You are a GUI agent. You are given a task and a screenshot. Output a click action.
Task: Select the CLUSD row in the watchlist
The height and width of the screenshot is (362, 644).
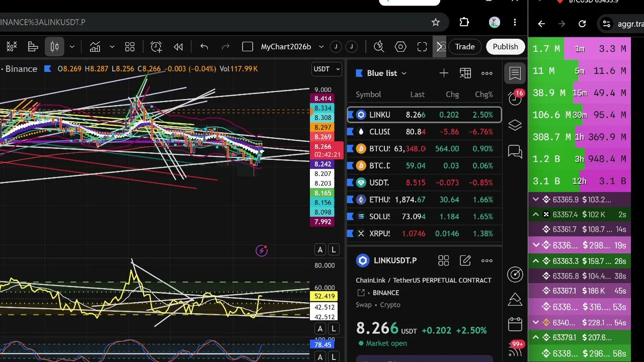[x=424, y=132]
